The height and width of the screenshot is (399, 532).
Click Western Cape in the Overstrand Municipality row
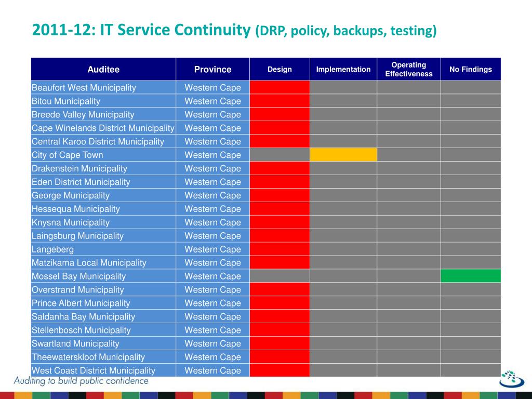tap(212, 289)
